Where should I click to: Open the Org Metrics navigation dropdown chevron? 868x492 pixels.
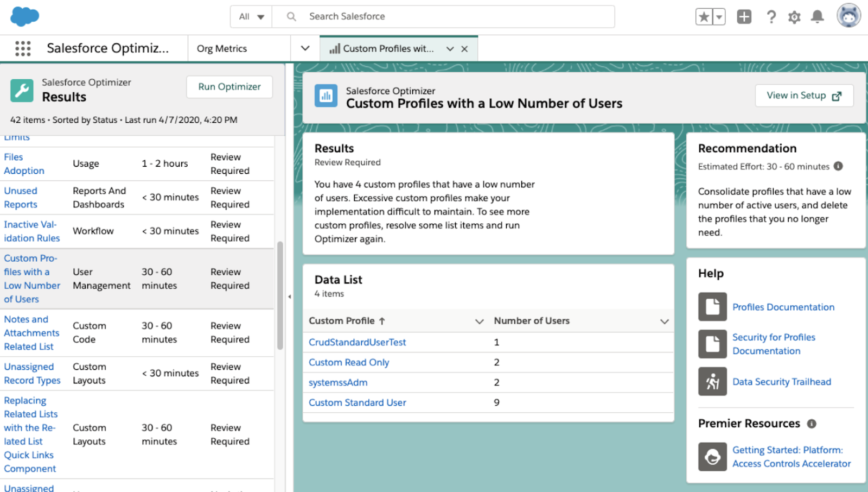[305, 48]
